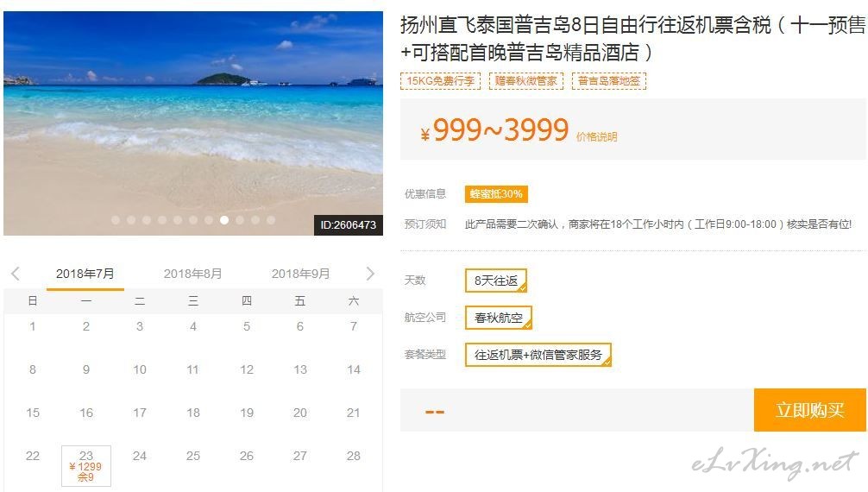The height and width of the screenshot is (492, 868).
Task: Switch calendar to 2018年9月 tab
Action: point(300,274)
